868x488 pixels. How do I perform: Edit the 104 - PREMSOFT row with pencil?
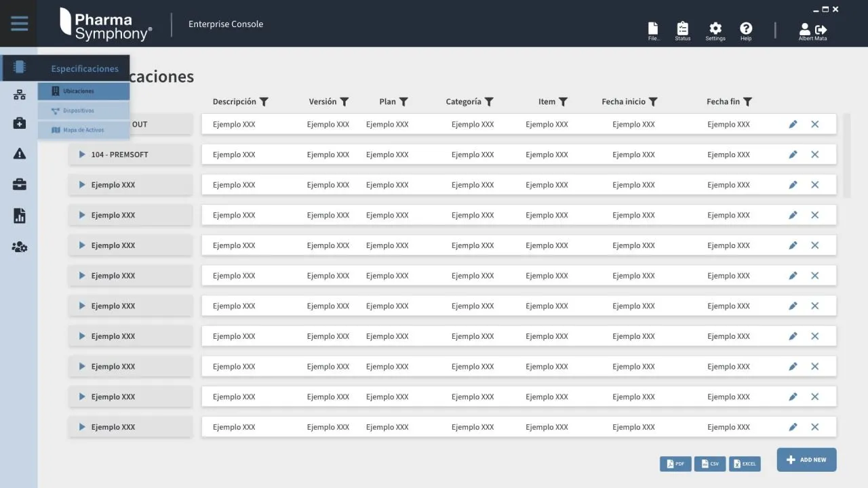tap(793, 155)
